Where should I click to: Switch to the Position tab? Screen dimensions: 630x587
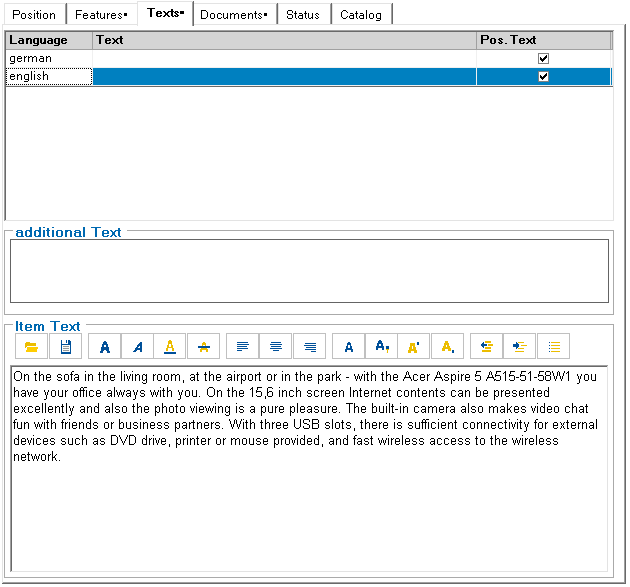(x=34, y=15)
